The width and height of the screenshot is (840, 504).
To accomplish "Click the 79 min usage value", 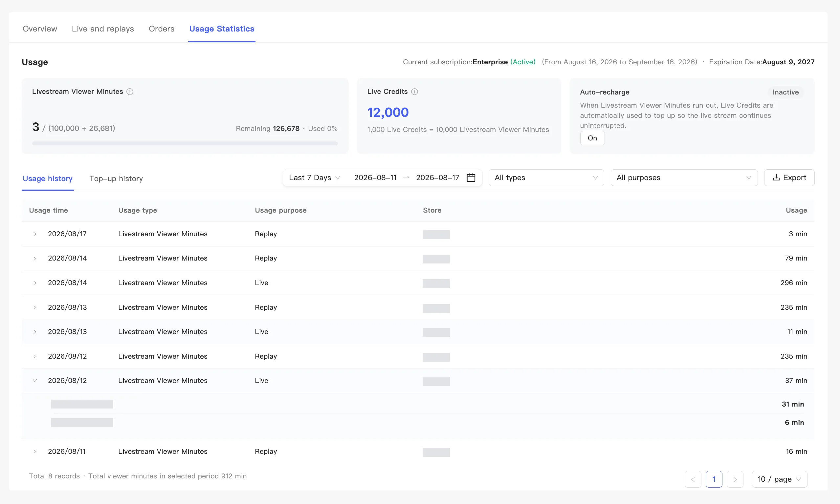I will 796,259.
